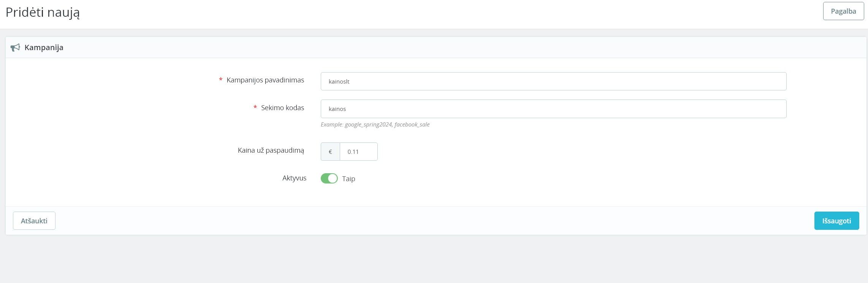
Task: Click the Sekimo kodas label
Action: (282, 108)
